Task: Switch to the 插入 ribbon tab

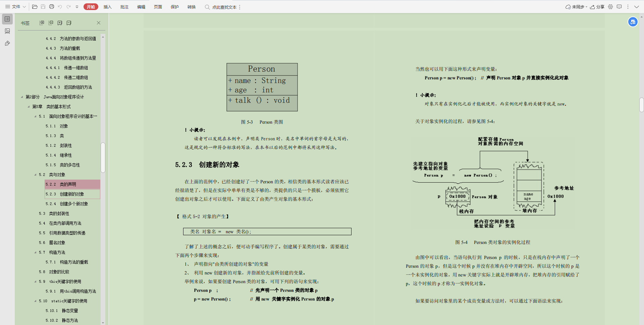Action: [107, 7]
